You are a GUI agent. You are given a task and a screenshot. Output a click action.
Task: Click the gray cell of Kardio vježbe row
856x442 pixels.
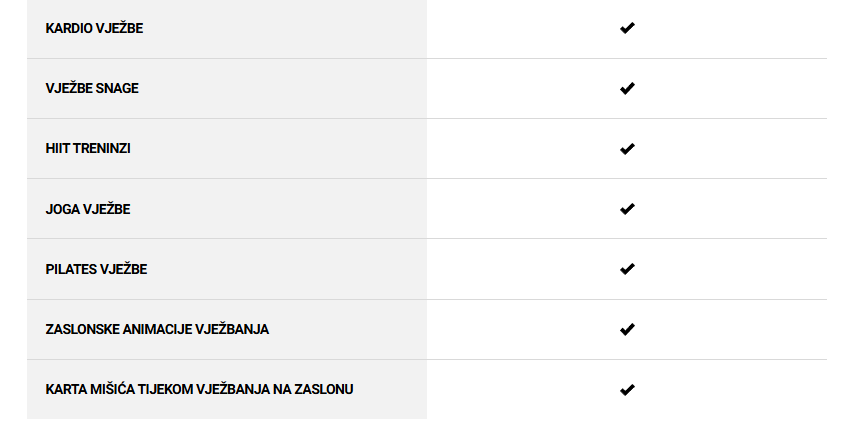pyautogui.click(x=227, y=29)
